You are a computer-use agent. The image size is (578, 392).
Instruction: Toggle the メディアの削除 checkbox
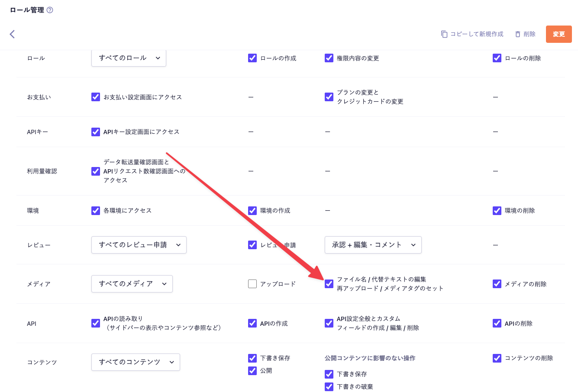coord(497,284)
